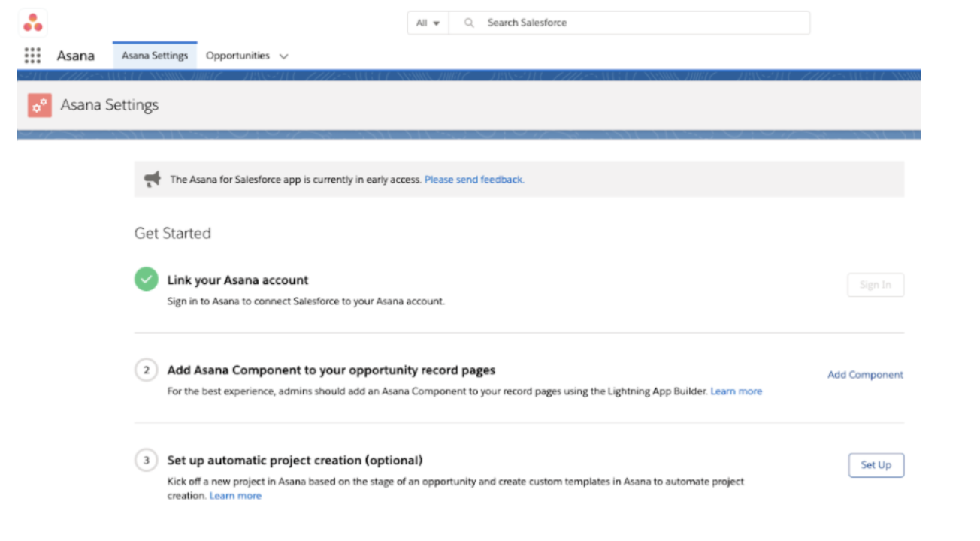Click the search magnifier icon
The image size is (980, 541).
click(x=469, y=23)
